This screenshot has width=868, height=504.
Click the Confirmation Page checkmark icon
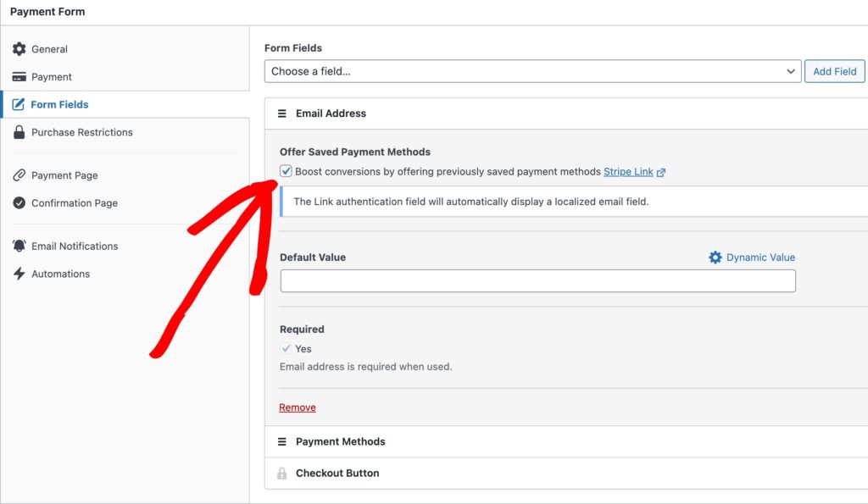click(x=19, y=203)
